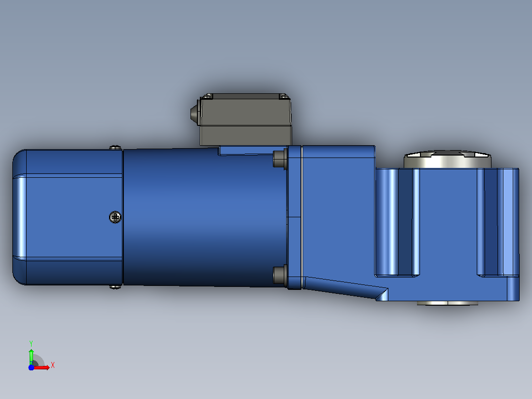Click the green Y axis arrow of the triad

pos(31,357)
